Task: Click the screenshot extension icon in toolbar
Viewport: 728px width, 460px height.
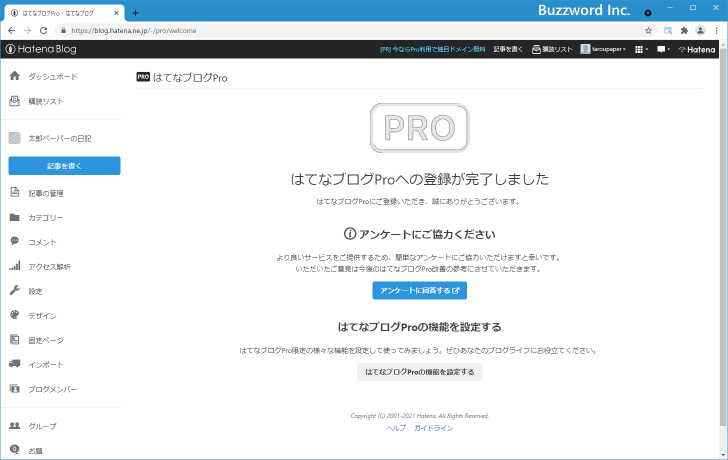Action: click(668, 31)
